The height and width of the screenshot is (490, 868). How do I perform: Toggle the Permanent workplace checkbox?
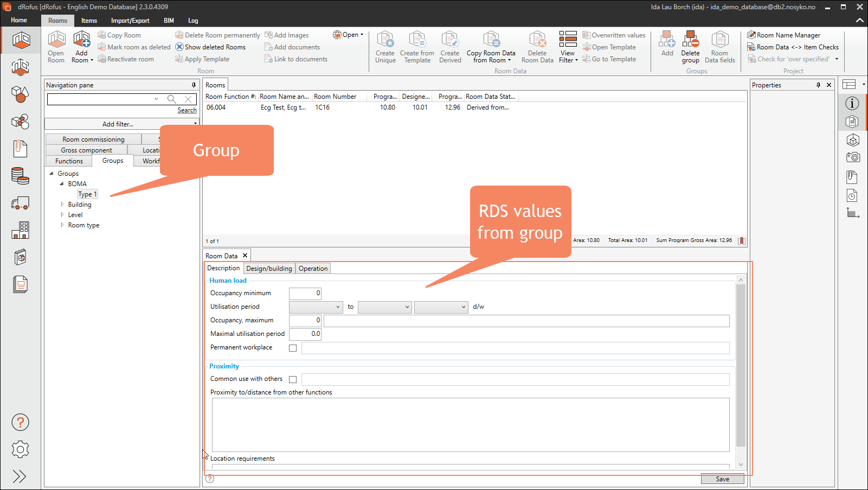coord(293,348)
